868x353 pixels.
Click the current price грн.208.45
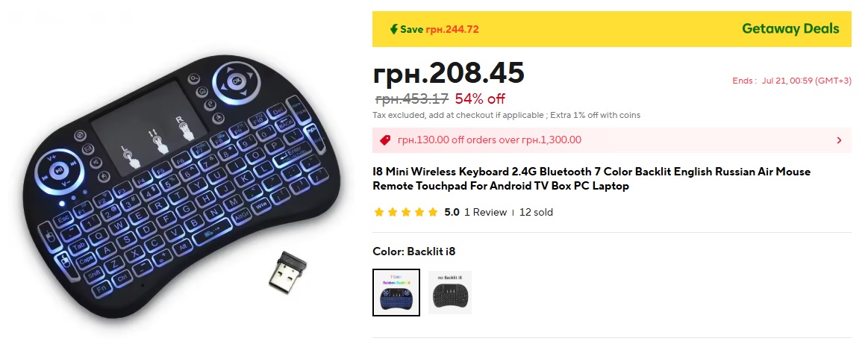coord(449,72)
